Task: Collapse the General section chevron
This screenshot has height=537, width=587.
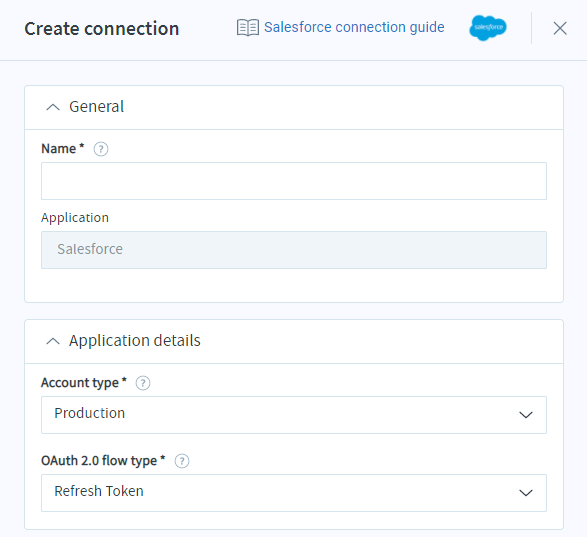Action: click(x=53, y=107)
